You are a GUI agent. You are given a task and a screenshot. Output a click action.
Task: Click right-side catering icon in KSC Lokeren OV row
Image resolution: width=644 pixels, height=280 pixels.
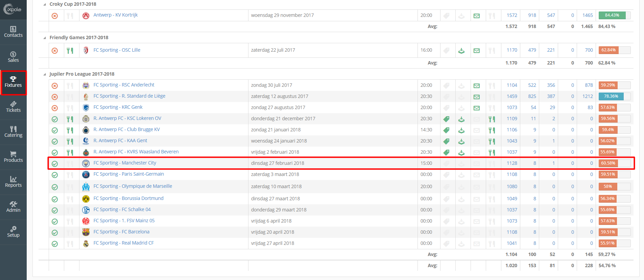[x=492, y=119]
